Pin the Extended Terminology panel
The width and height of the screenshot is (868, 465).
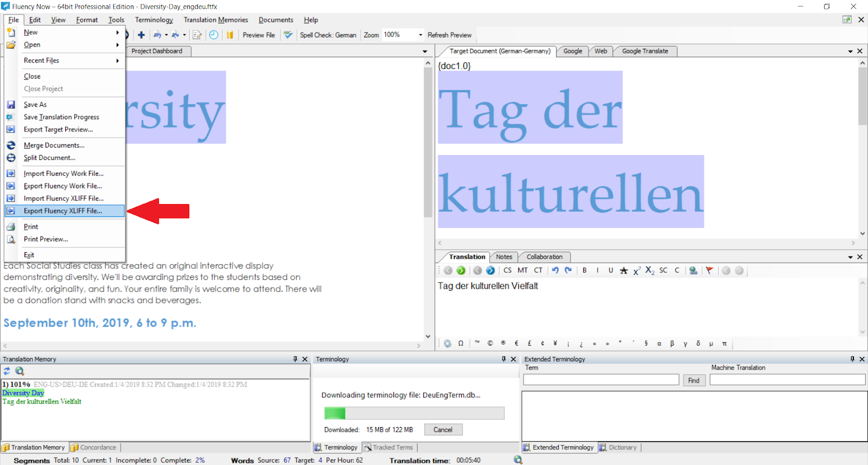[x=852, y=359]
